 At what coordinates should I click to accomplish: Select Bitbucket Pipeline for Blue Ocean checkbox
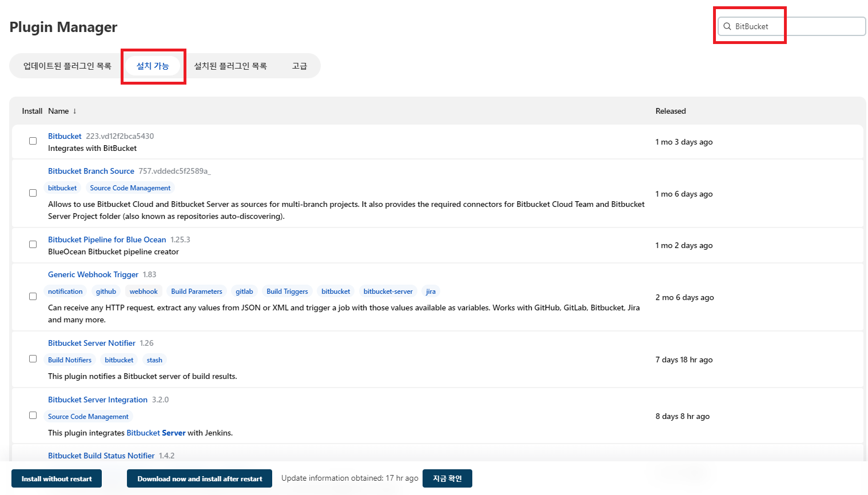pyautogui.click(x=33, y=245)
